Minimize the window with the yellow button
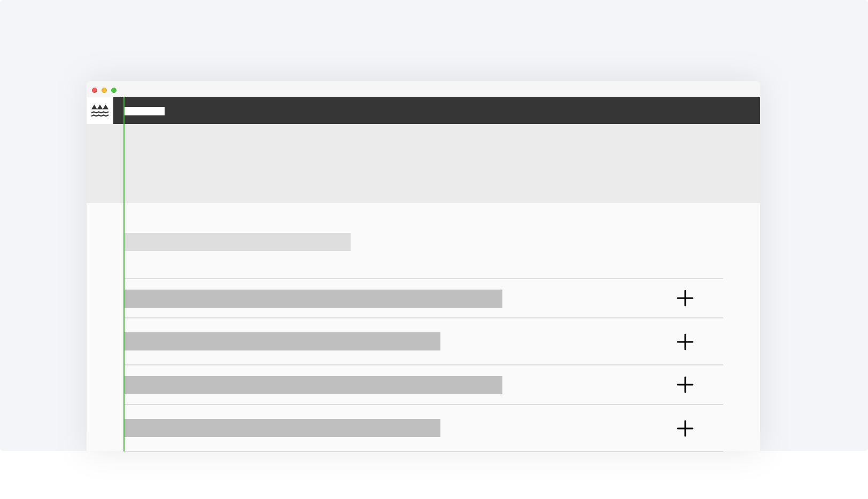This screenshot has width=868, height=499. point(104,90)
